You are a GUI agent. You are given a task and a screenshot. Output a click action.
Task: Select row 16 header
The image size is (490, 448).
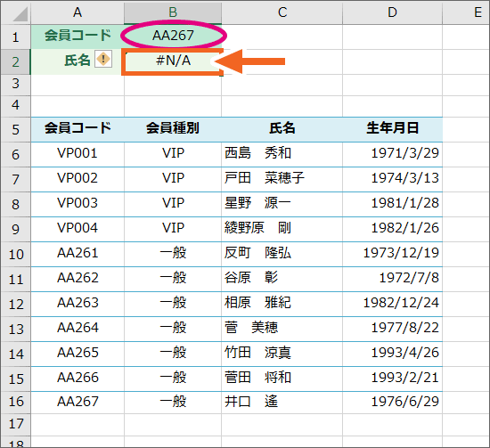[16, 402]
